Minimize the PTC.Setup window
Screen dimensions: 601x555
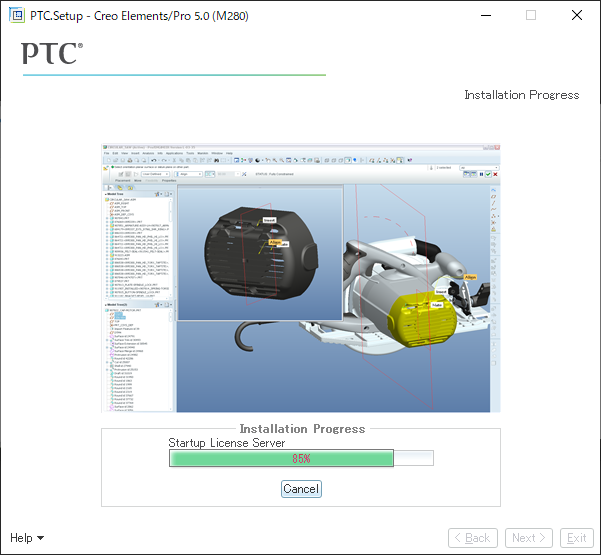pos(486,15)
